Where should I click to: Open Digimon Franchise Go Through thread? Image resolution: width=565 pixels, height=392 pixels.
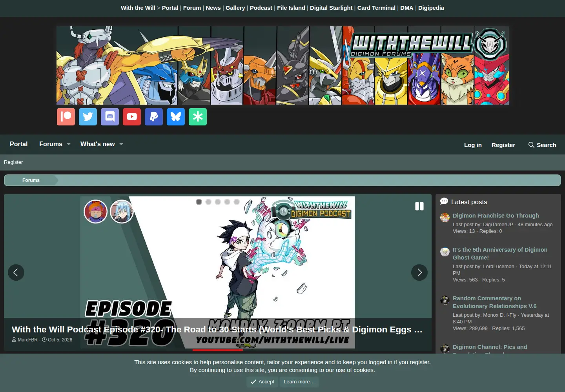tap(496, 216)
